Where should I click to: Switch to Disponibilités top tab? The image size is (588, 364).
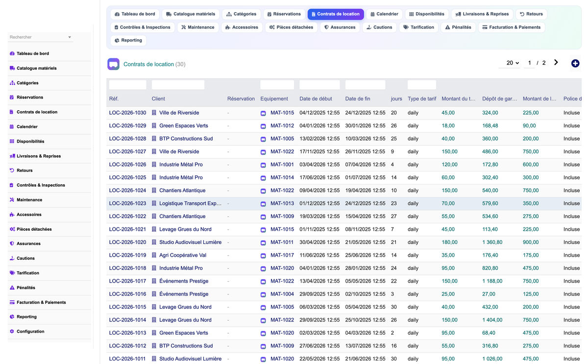(x=427, y=14)
